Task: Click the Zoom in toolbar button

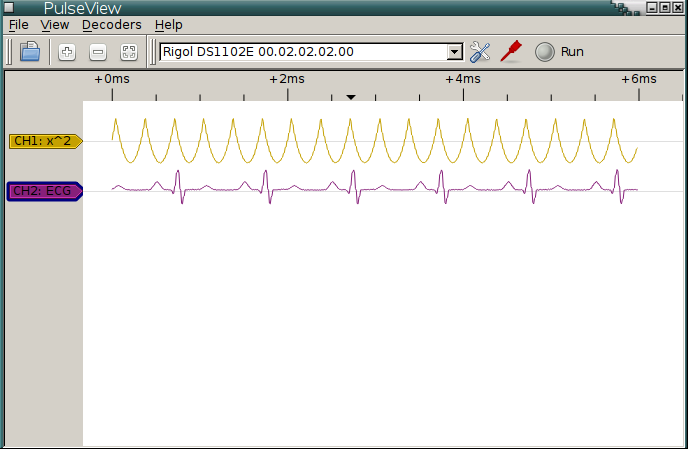Action: click(x=67, y=52)
